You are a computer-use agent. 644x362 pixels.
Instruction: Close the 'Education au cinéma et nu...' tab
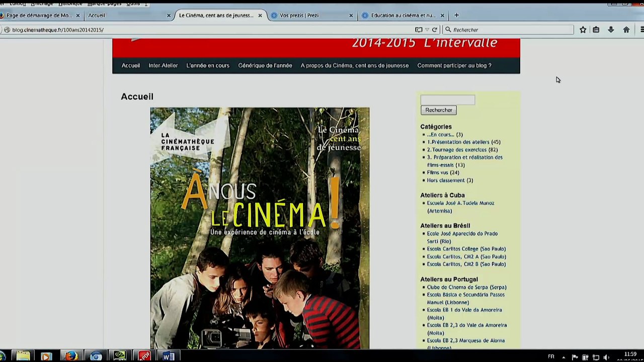click(442, 16)
